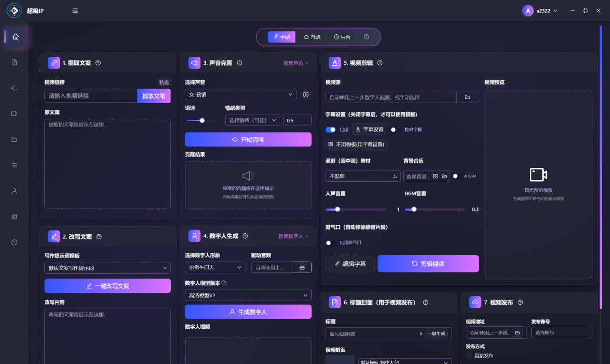610x364 pixels.
Task: Disable the subtitle 启用 switch
Action: (x=330, y=129)
